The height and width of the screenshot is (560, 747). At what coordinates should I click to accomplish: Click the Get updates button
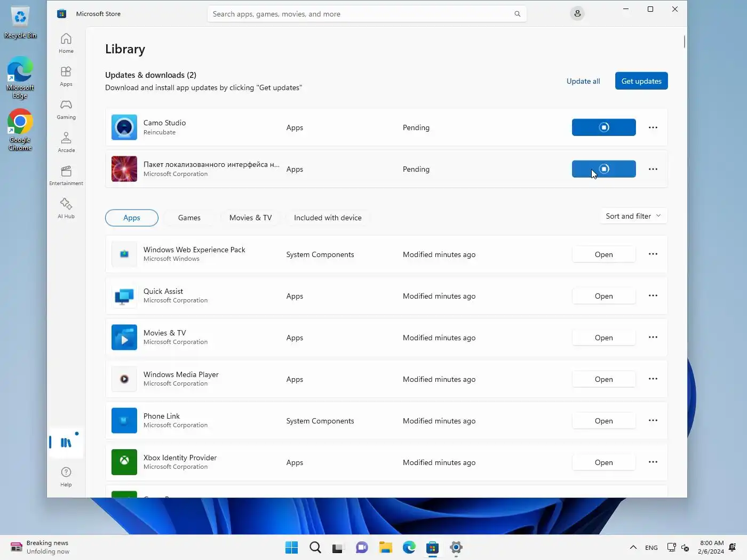641,81
